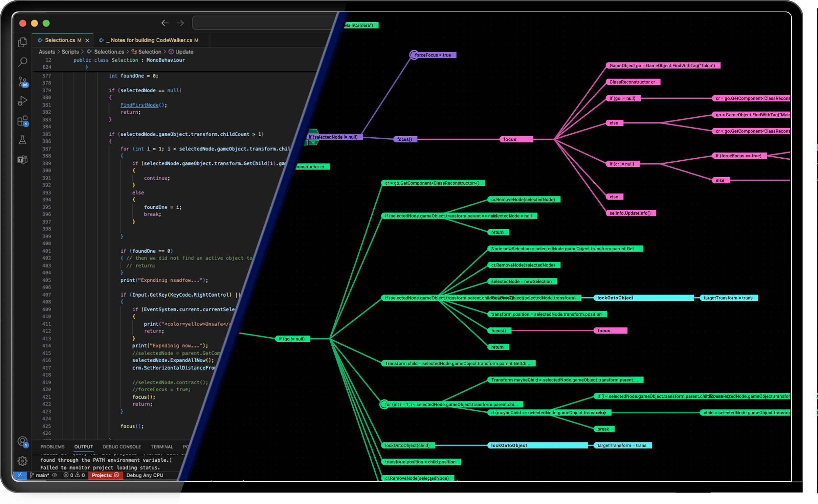The width and height of the screenshot is (818, 504).
Task: Select the pink 'if (cr != null)' node
Action: click(622, 164)
